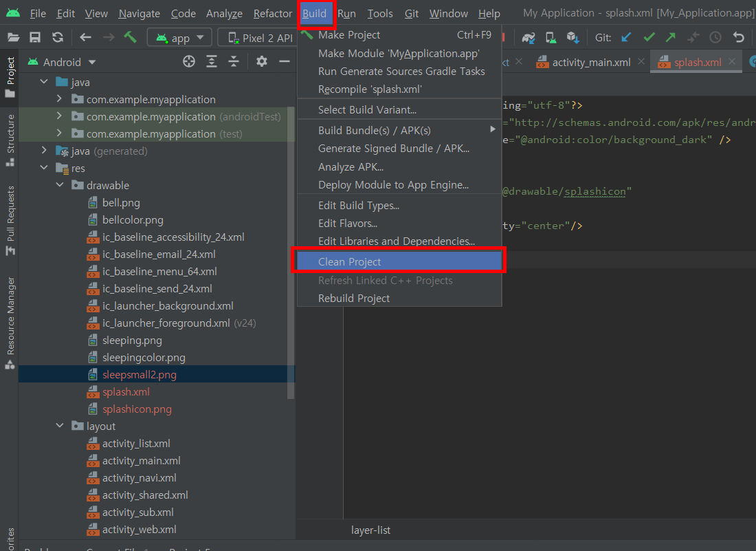Viewport: 756px width, 551px height.
Task: Close the activity_main.xml tab
Action: pyautogui.click(x=641, y=61)
